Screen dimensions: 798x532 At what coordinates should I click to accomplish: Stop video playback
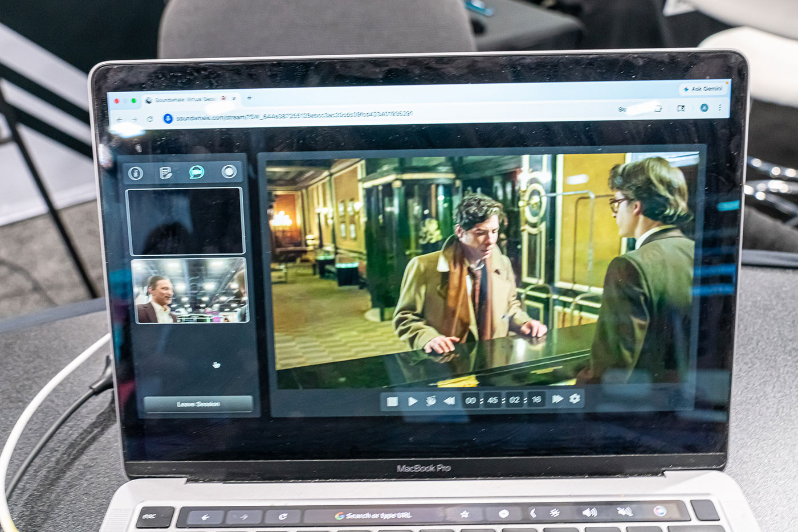pos(392,401)
